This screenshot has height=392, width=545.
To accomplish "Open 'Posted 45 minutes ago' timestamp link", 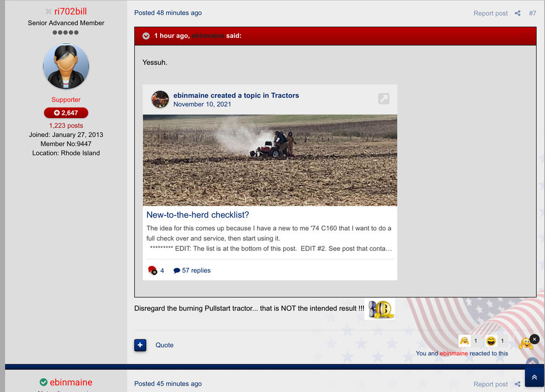I will [x=168, y=383].
